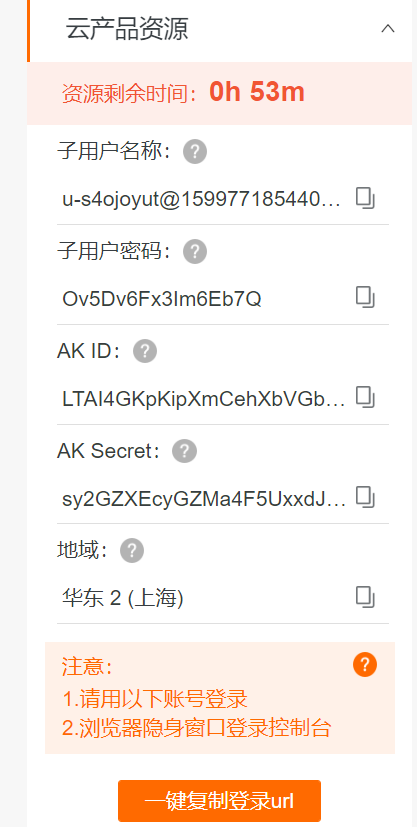Image resolution: width=417 pixels, height=827 pixels.
Task: Click the 华东 2 (上海) region text
Action: point(122,599)
